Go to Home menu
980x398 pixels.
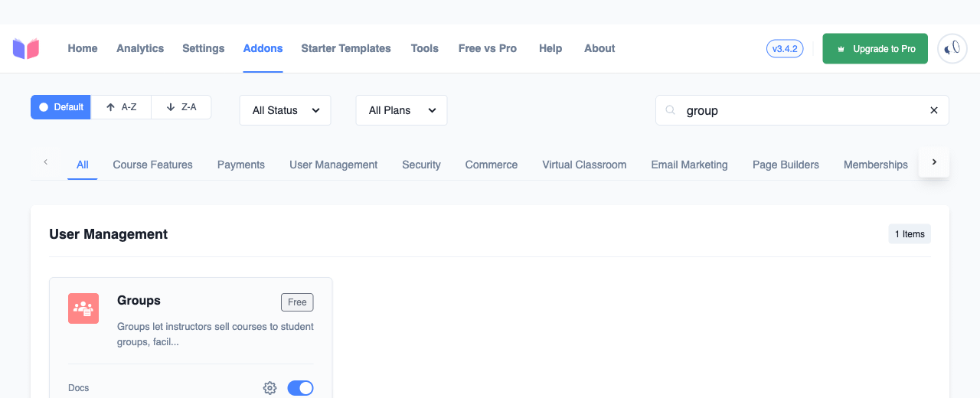tap(83, 48)
